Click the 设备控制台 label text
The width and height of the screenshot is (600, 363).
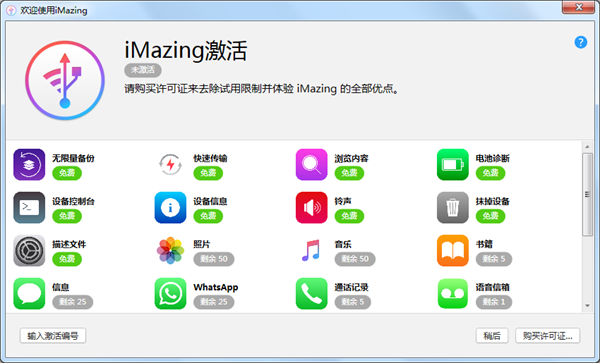tap(73, 202)
